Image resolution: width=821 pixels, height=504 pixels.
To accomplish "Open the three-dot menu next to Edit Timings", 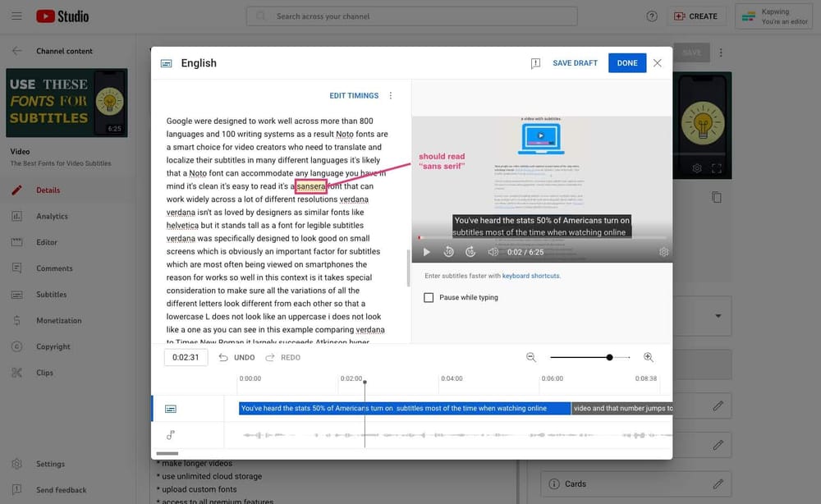I will (390, 95).
